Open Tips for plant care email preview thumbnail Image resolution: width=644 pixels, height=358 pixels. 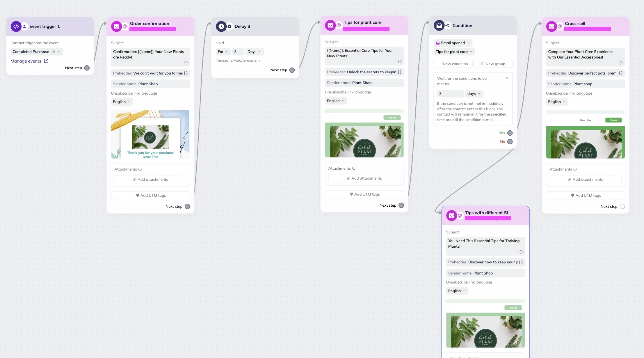364,133
